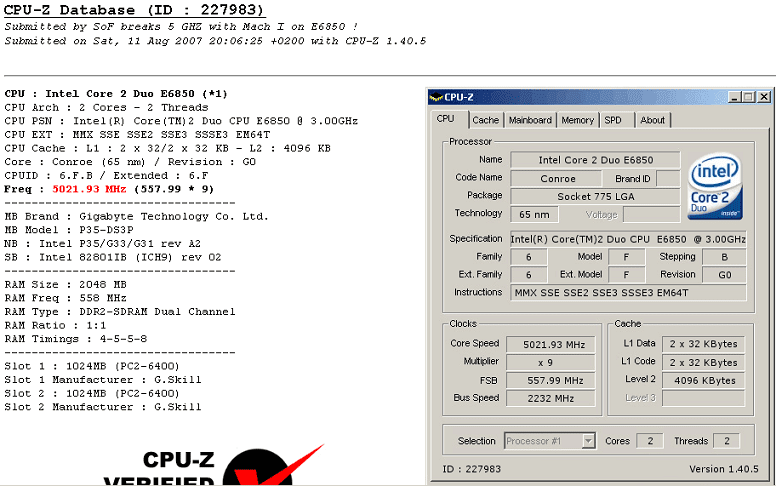Screen dimensions: 776x486
Task: Click the CPU-Z Verified logo
Action: (x=214, y=464)
